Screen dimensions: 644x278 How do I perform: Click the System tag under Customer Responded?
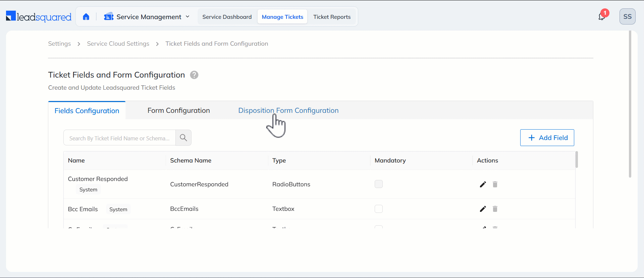88,190
